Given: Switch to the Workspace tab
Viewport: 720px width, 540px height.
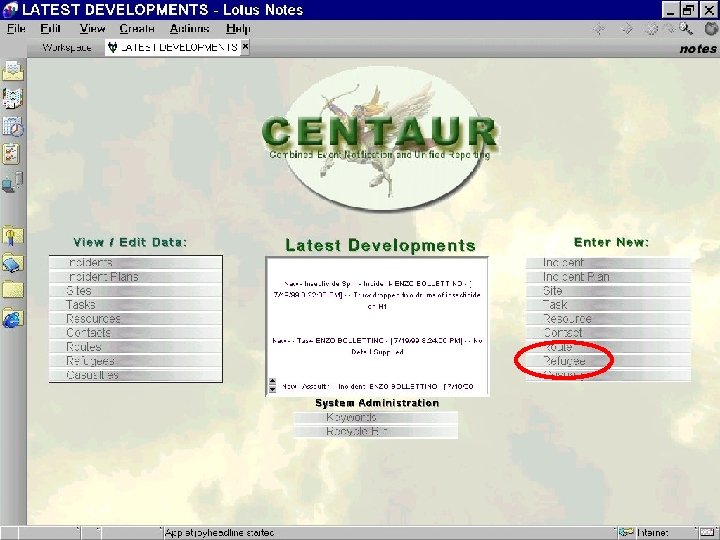Looking at the screenshot, I should [67, 47].
